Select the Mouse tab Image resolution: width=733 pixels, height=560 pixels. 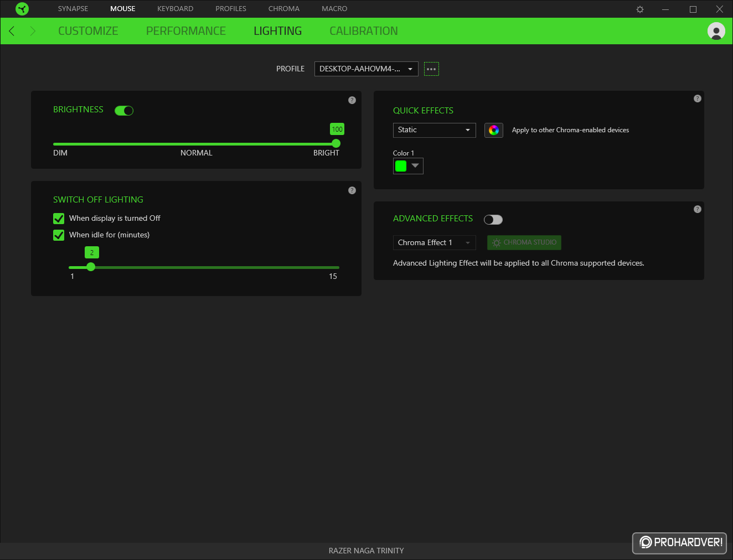[x=123, y=9]
